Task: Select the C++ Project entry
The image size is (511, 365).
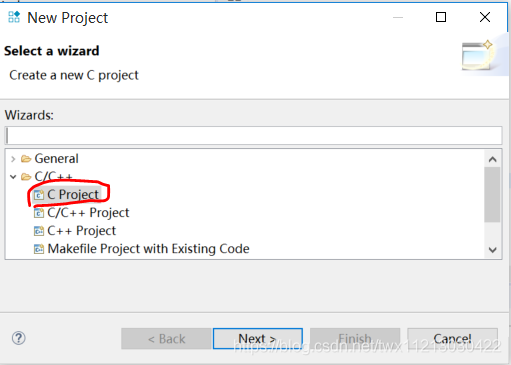Action: pyautogui.click(x=75, y=231)
